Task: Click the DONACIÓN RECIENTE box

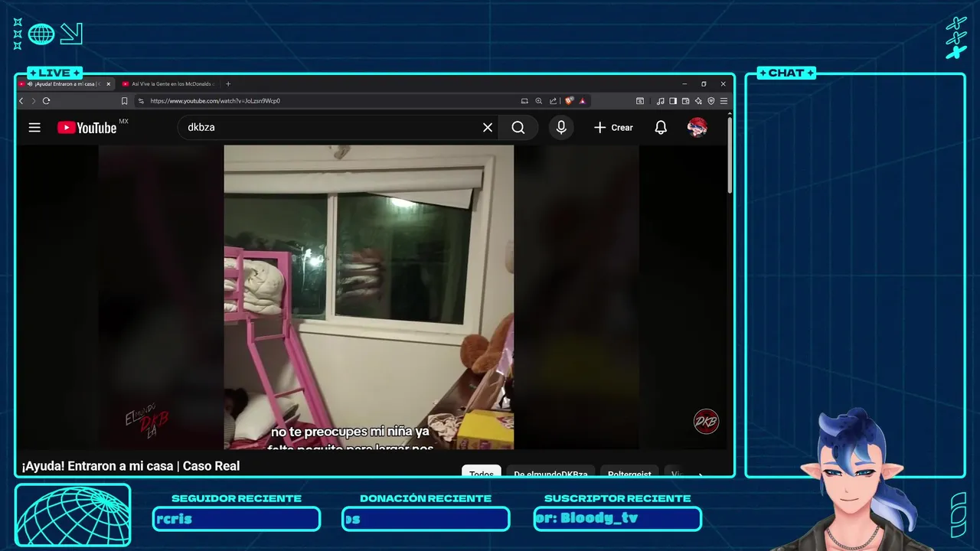Action: (426, 519)
